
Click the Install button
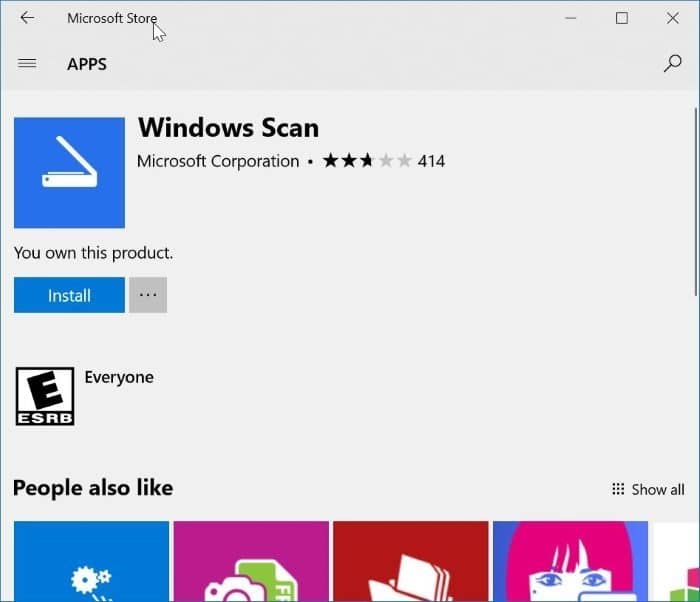69,295
